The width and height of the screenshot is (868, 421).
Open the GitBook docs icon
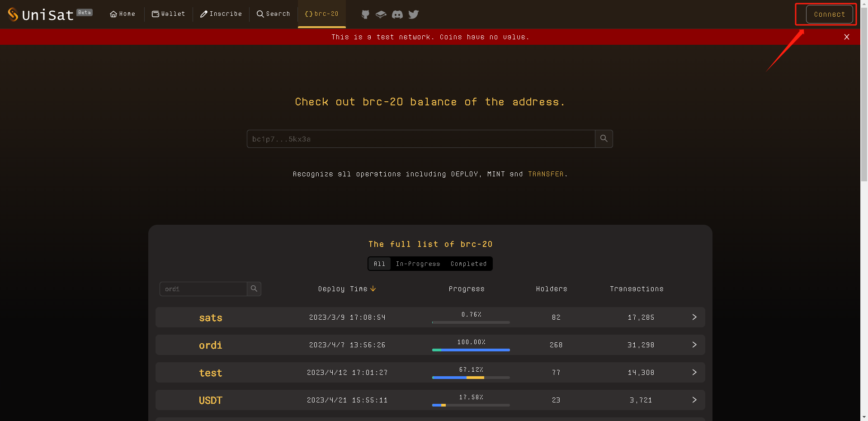pyautogui.click(x=381, y=14)
